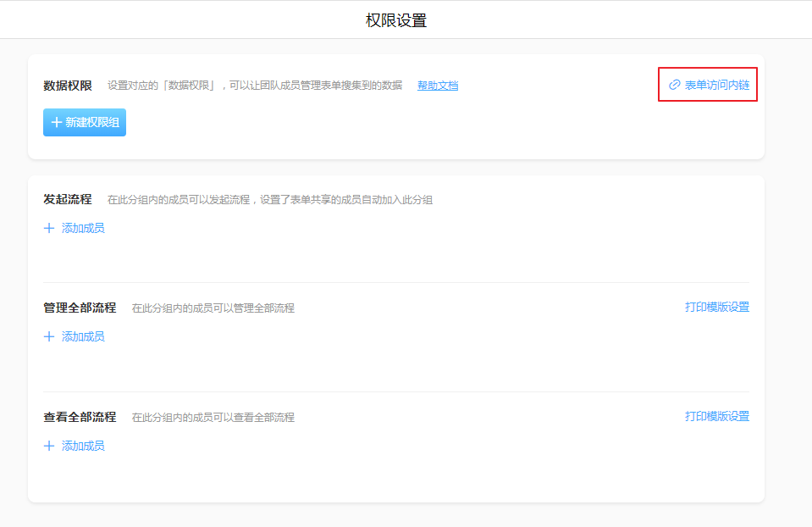Select the 查看全部流程 section heading
This screenshot has height=527, width=812.
[x=80, y=417]
